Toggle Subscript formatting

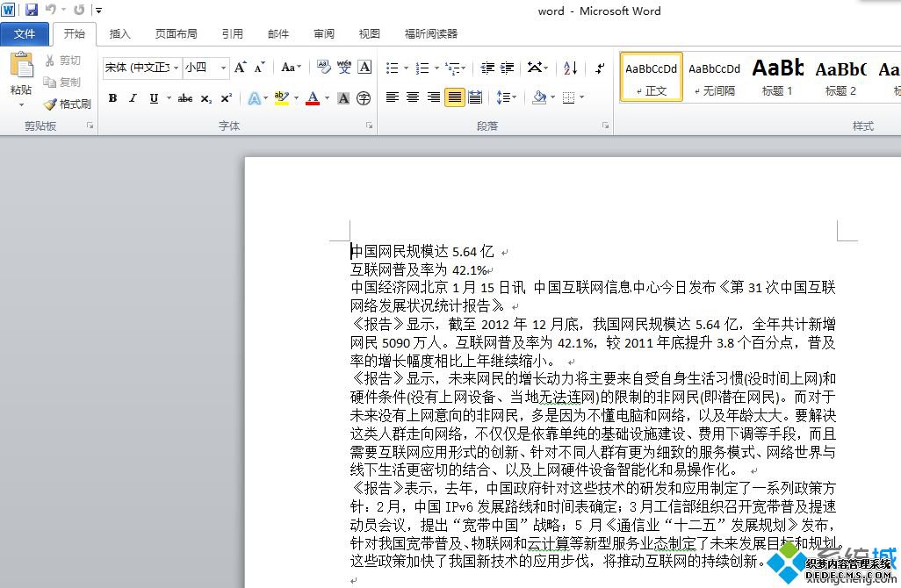coord(205,98)
